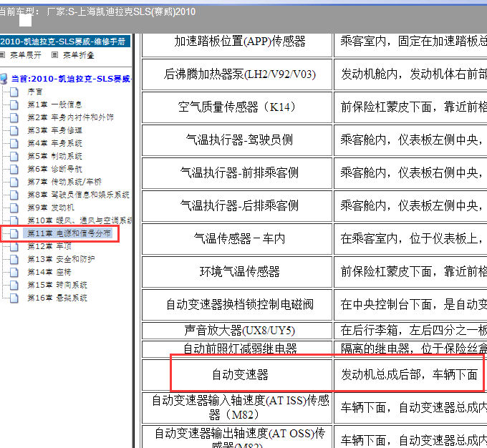
Task: Click the page icon beside 第1章 一般信息
Action: click(14, 104)
